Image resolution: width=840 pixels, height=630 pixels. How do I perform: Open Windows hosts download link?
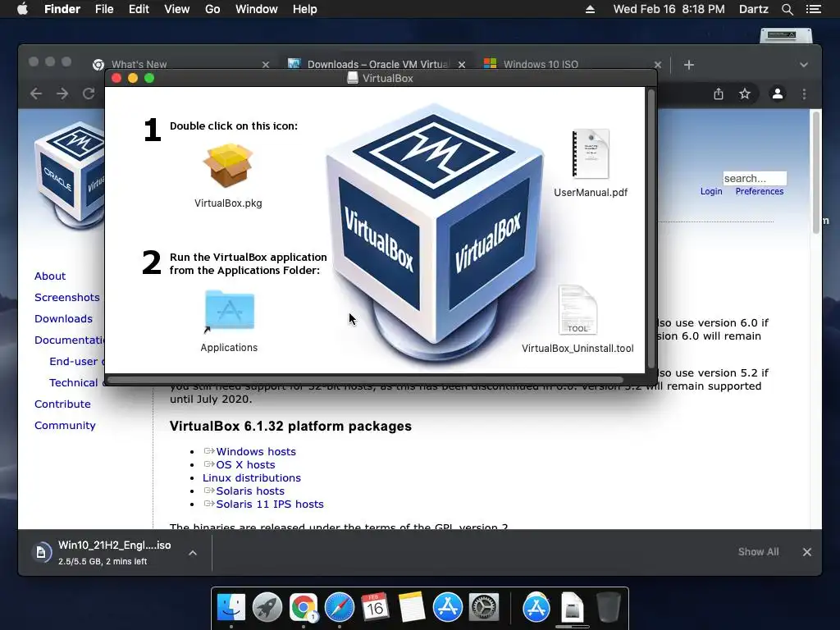tap(256, 452)
